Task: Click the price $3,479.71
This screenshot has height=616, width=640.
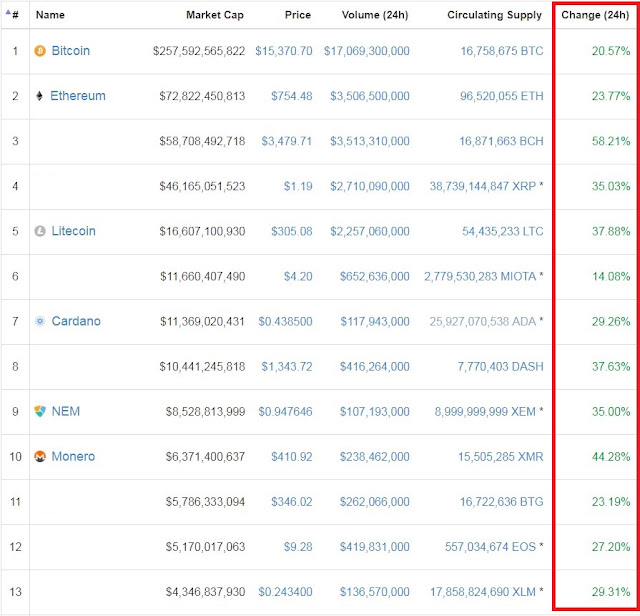Action: [287, 141]
